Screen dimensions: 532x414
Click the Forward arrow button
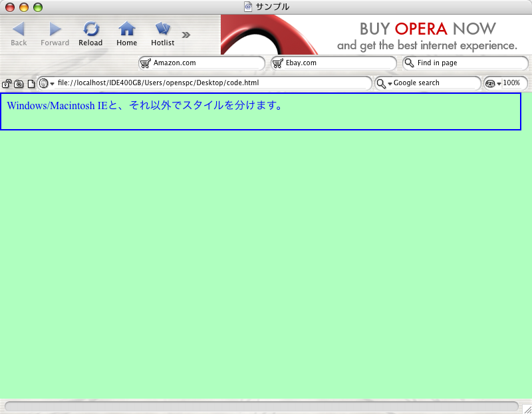(x=55, y=34)
